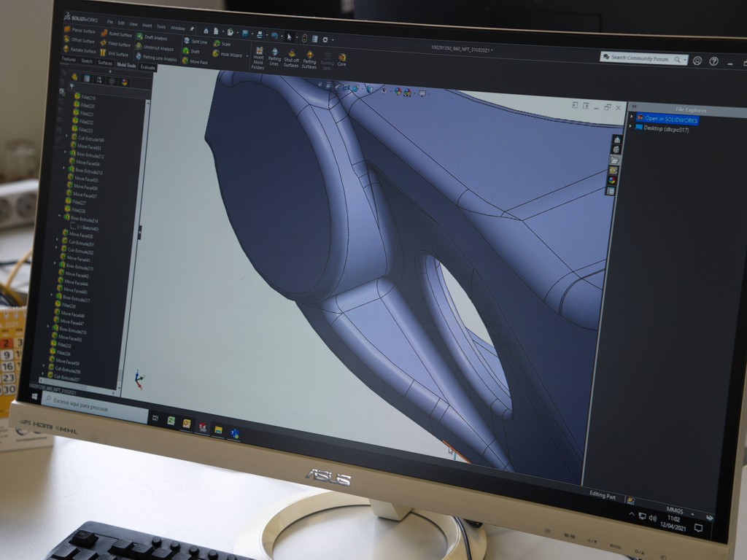Collapse the Boss-Extrude214 feature
Viewport: 747px width, 560px height.
coord(61,217)
